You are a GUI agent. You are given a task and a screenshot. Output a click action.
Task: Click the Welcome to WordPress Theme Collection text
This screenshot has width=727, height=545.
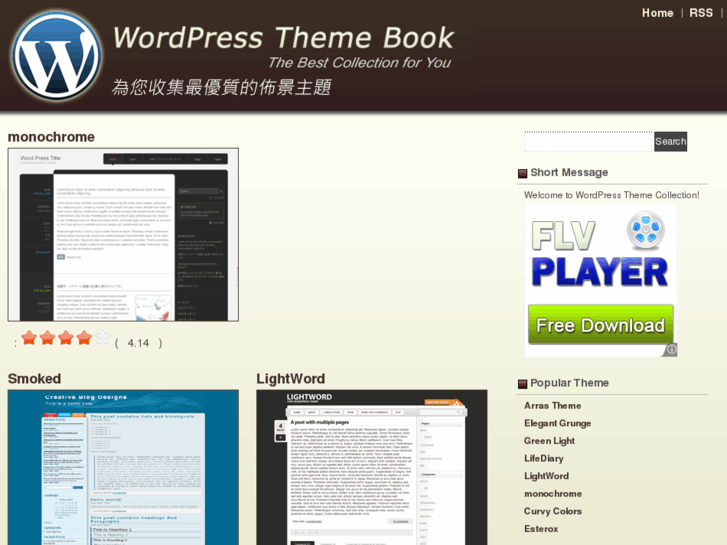[x=612, y=195]
